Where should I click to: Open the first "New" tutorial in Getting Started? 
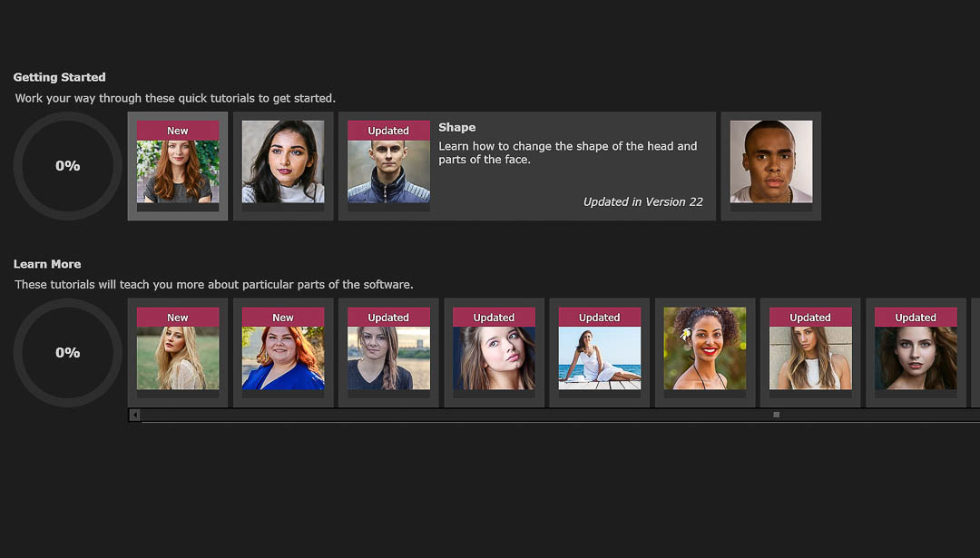coord(177,172)
